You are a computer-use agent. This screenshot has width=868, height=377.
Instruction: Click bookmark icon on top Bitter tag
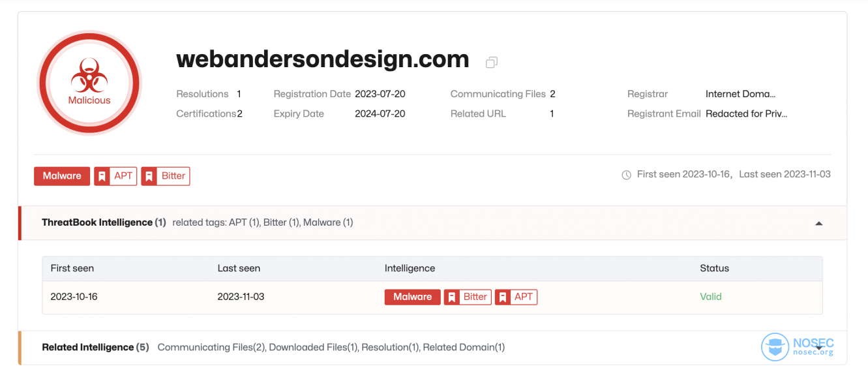click(149, 176)
